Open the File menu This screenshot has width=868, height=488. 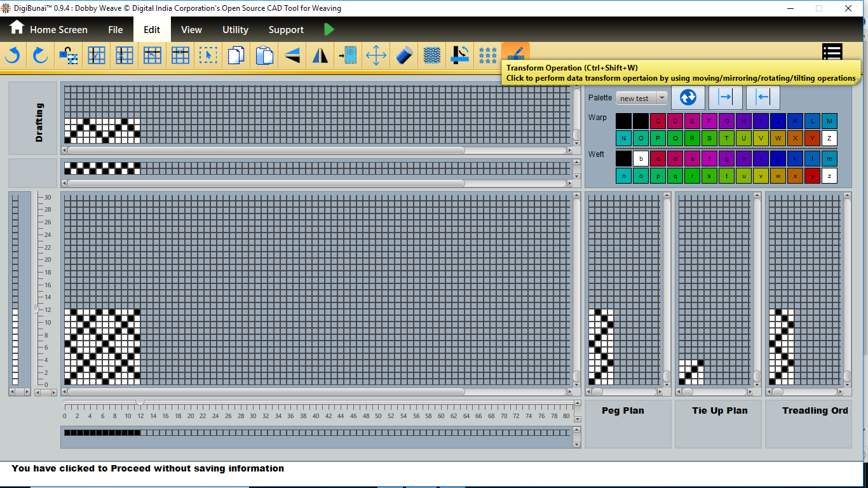tap(115, 30)
